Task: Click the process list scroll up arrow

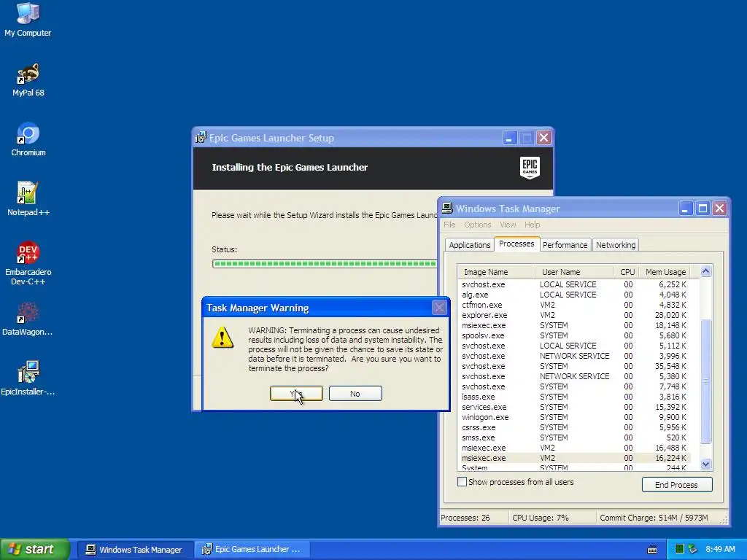Action: click(x=705, y=271)
